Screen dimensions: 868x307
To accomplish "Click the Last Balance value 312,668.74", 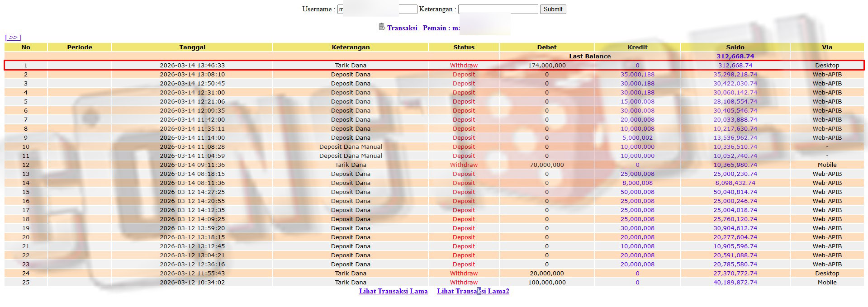I will [735, 57].
